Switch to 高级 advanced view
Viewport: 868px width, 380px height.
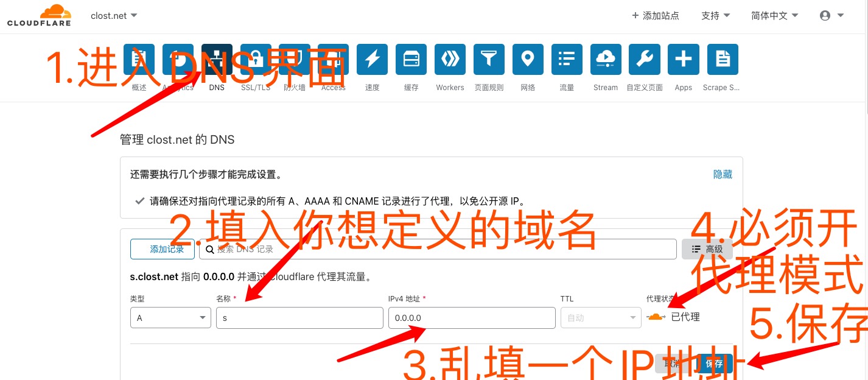pos(707,248)
